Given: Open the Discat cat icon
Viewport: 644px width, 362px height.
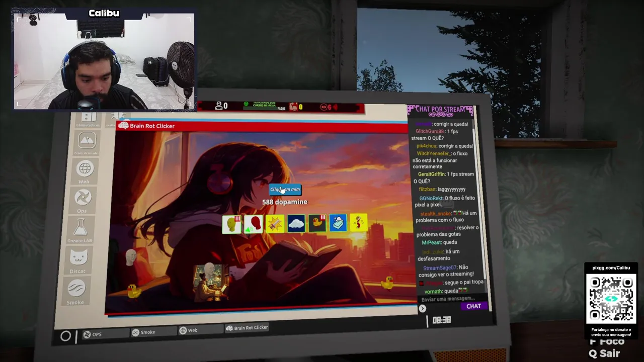Looking at the screenshot, I should [78, 261].
